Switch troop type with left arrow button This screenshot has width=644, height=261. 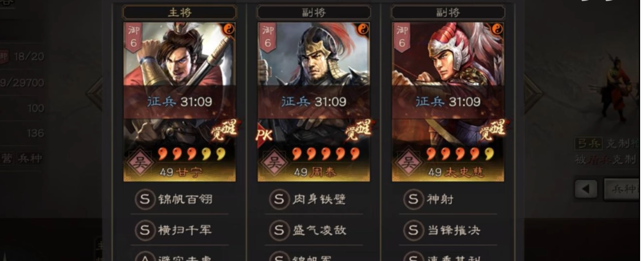(x=586, y=189)
